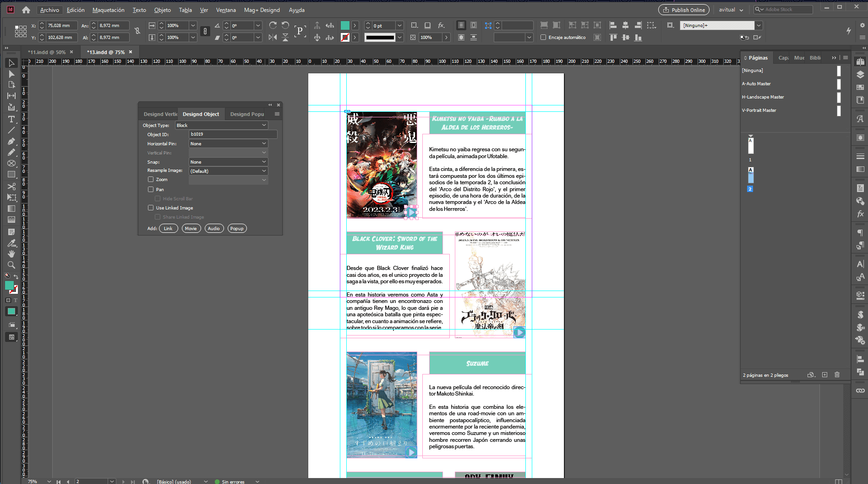Choose the Zoom tool magnifier

pos(11,265)
